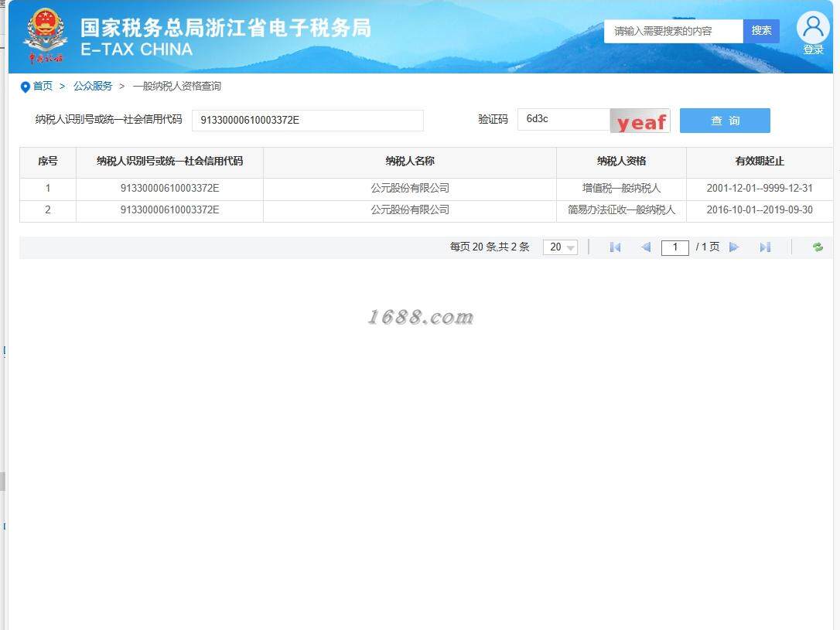Click the blue 查询 button
Viewport: 840px width, 630px height.
pyautogui.click(x=725, y=121)
